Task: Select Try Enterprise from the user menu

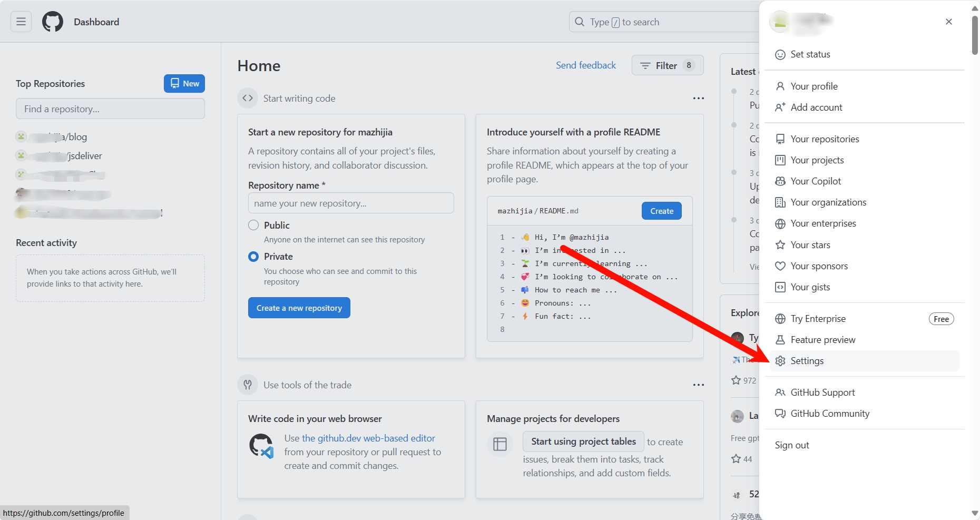Action: pos(864,319)
